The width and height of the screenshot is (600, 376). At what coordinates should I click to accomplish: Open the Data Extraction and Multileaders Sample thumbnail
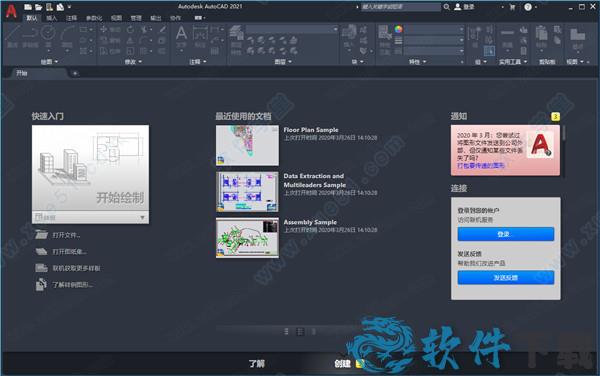coord(247,192)
